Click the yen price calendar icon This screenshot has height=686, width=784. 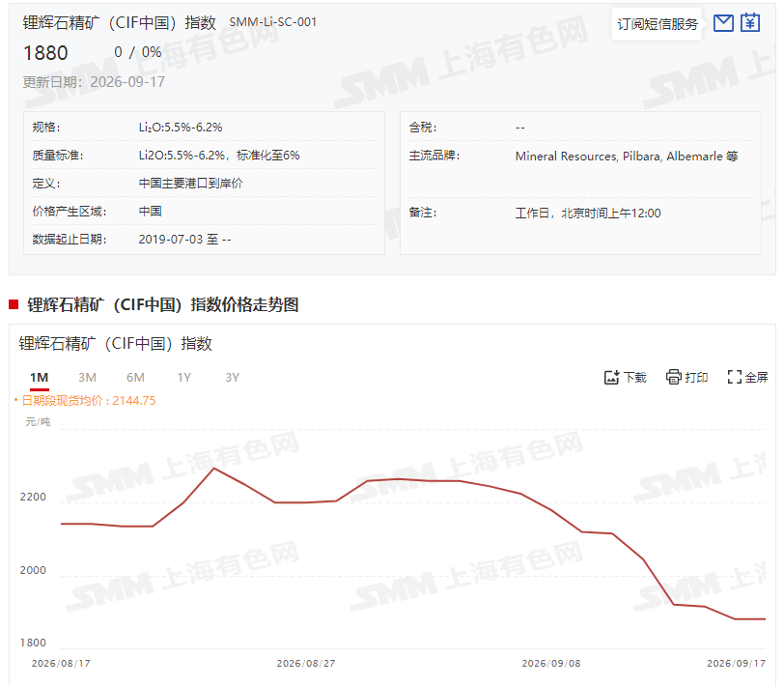[x=750, y=22]
